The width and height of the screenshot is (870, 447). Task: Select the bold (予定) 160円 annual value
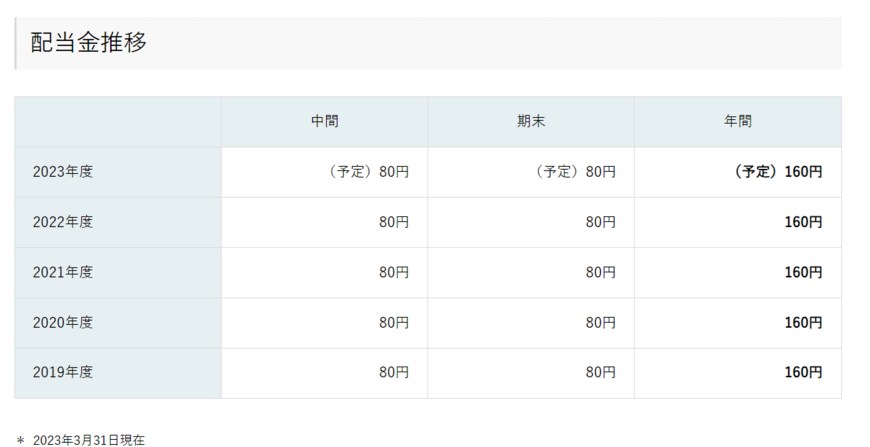click(x=777, y=172)
